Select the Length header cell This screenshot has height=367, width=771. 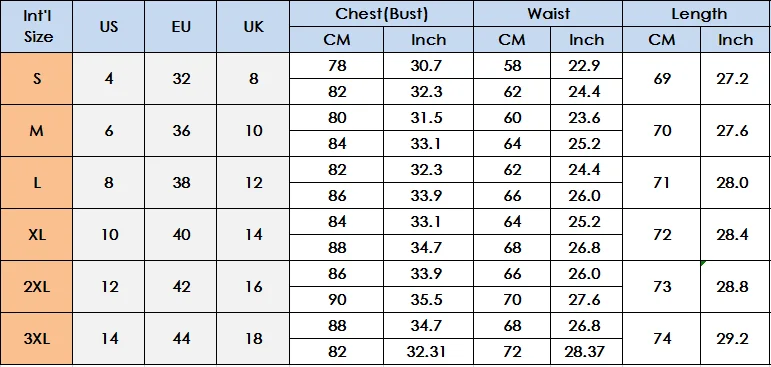tap(698, 14)
